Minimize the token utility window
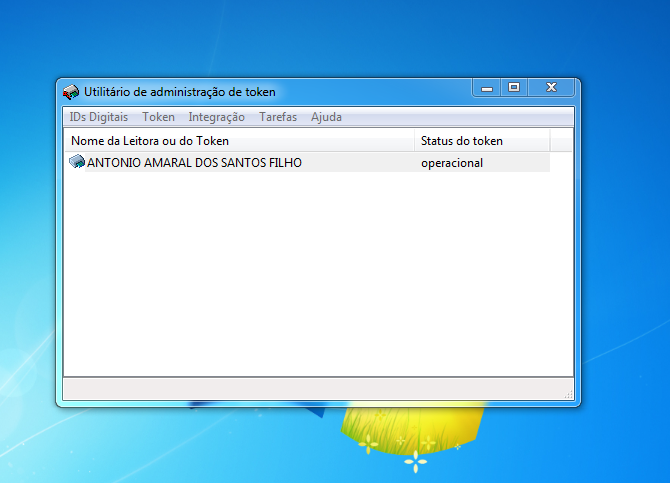The image size is (670, 483). coord(487,88)
